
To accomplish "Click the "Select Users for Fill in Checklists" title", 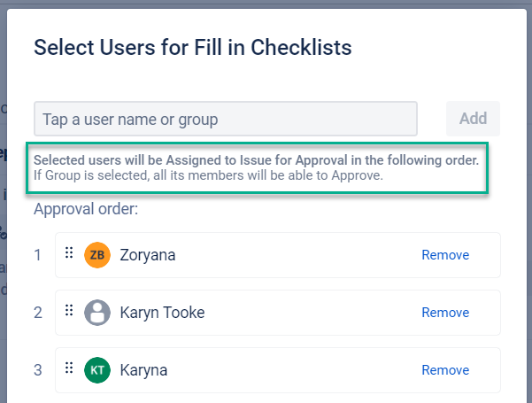I will point(192,47).
